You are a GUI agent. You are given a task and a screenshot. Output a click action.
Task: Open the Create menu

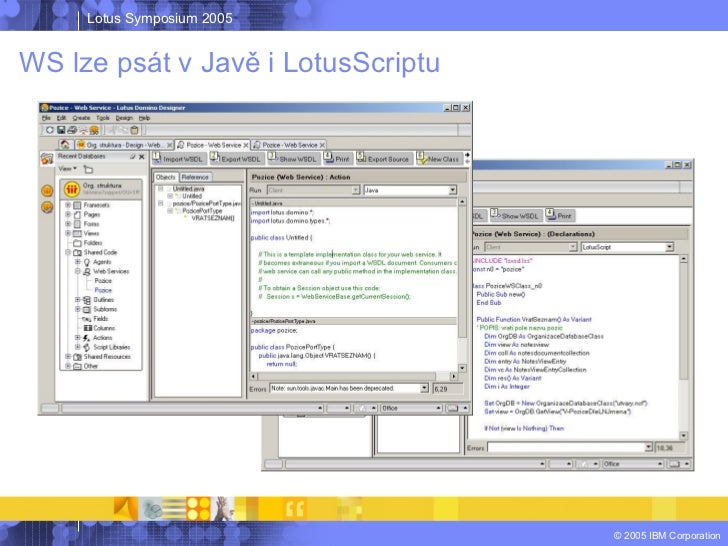point(81,118)
